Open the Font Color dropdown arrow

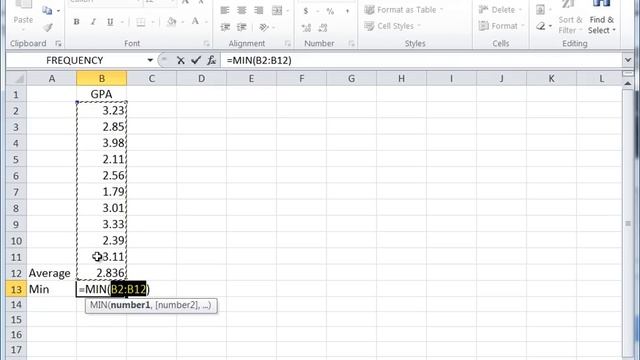[x=206, y=22]
